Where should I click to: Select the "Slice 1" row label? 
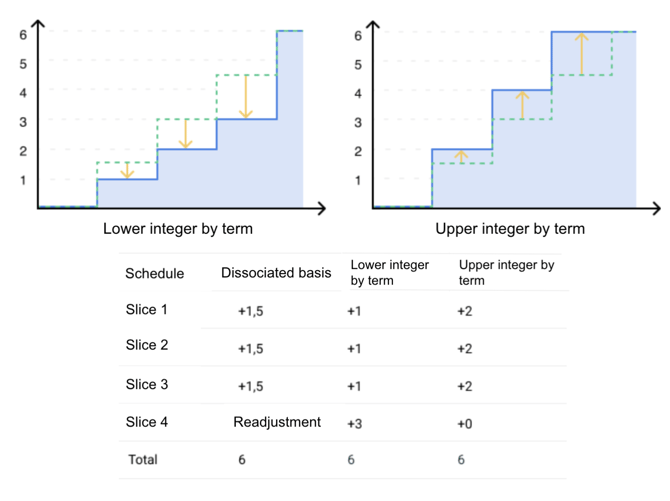click(147, 310)
